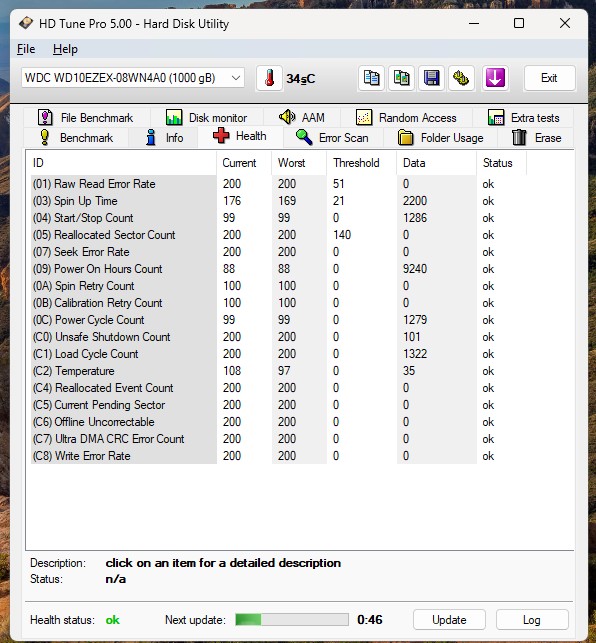Click the 9240 power on hours data value
The height and width of the screenshot is (643, 596).
point(415,269)
